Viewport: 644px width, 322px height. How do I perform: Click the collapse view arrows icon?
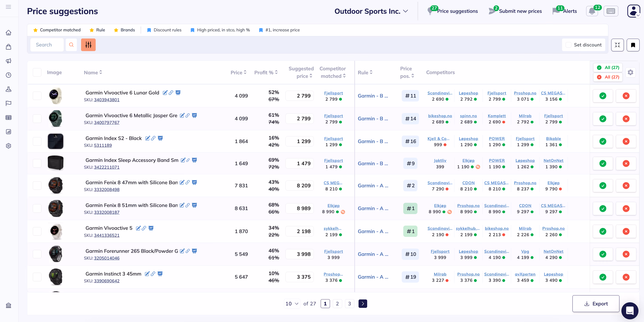[617, 45]
